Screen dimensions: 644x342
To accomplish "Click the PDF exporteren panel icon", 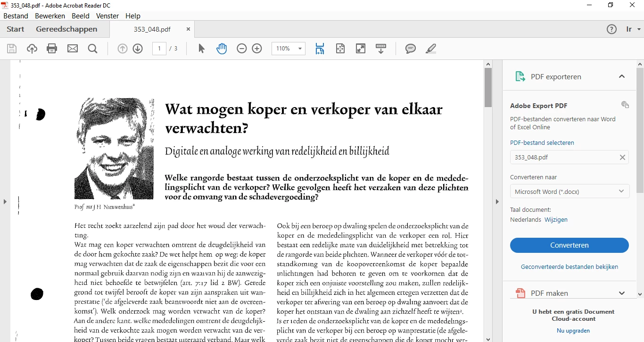I will [x=520, y=76].
